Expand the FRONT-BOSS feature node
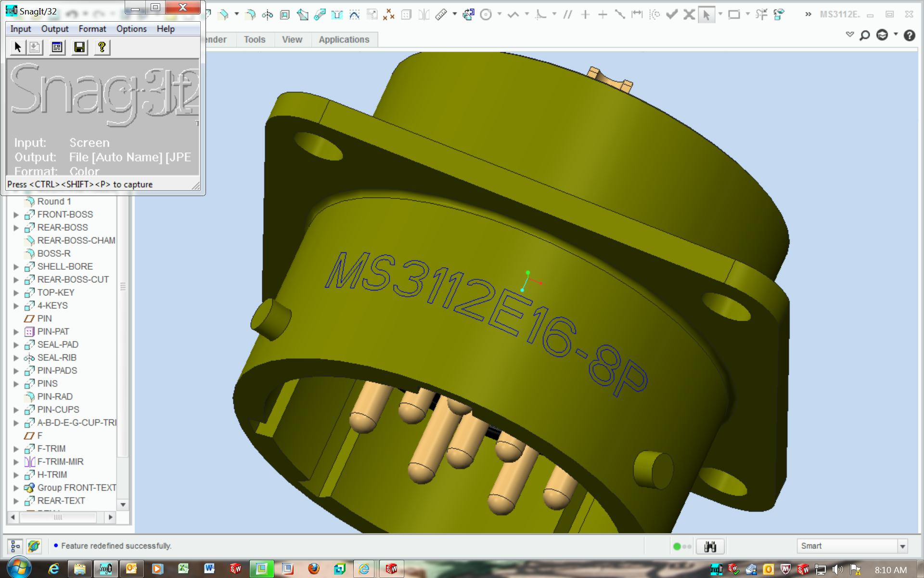 16,215
